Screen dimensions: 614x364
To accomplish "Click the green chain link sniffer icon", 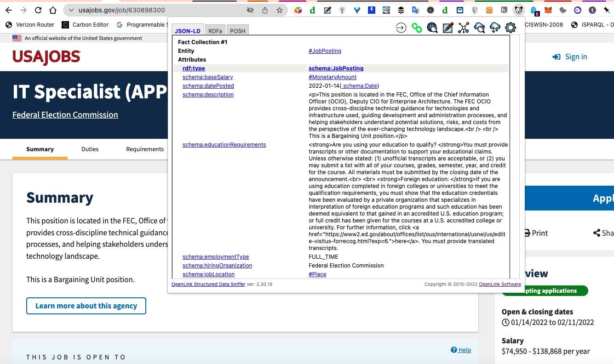I will point(417,28).
